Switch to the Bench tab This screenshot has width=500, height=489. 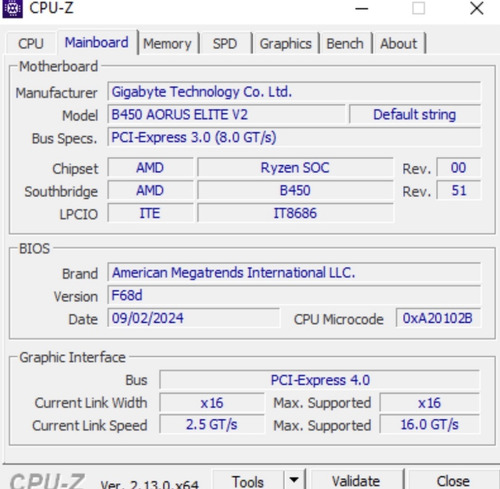click(x=345, y=44)
